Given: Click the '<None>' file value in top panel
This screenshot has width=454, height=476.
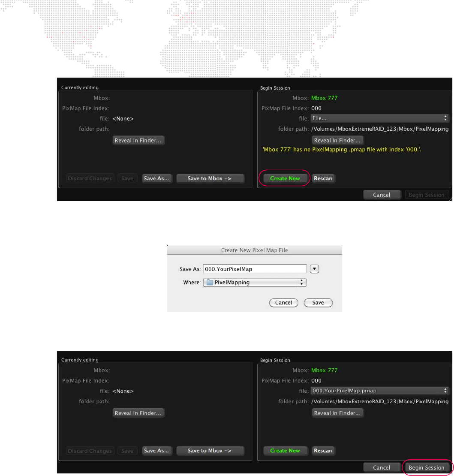Looking at the screenshot, I should point(123,119).
